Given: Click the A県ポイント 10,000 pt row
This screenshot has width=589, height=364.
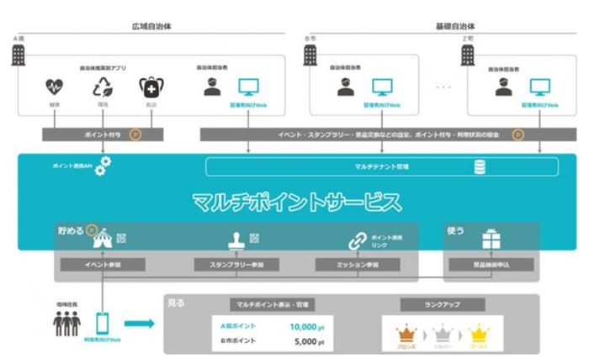Looking at the screenshot, I should [271, 326].
